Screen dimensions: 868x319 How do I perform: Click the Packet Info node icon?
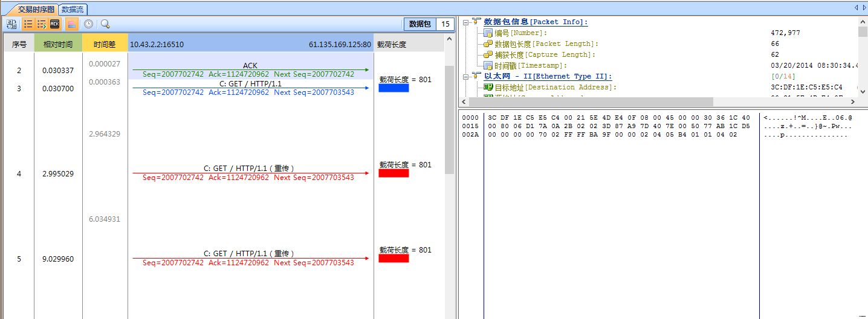tap(476, 22)
